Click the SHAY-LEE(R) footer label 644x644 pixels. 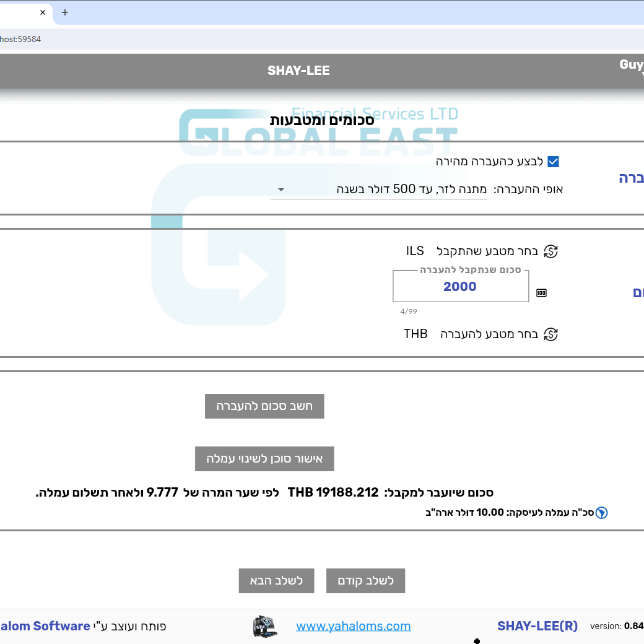tap(537, 626)
